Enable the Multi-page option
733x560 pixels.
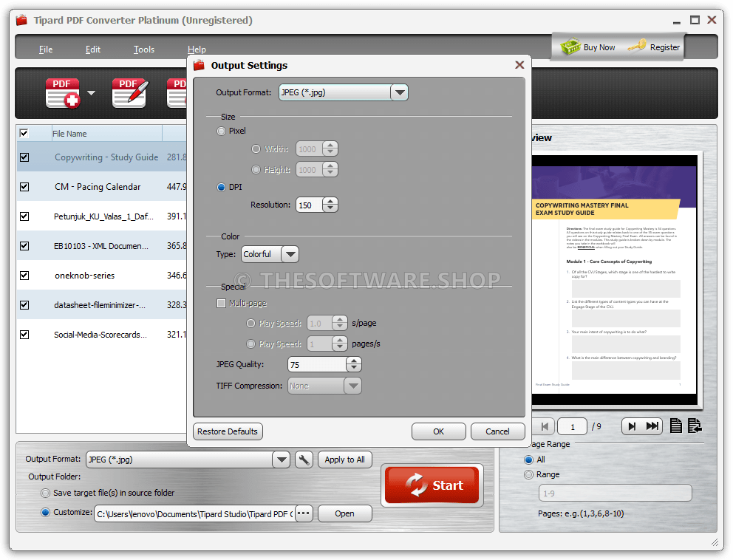[221, 303]
